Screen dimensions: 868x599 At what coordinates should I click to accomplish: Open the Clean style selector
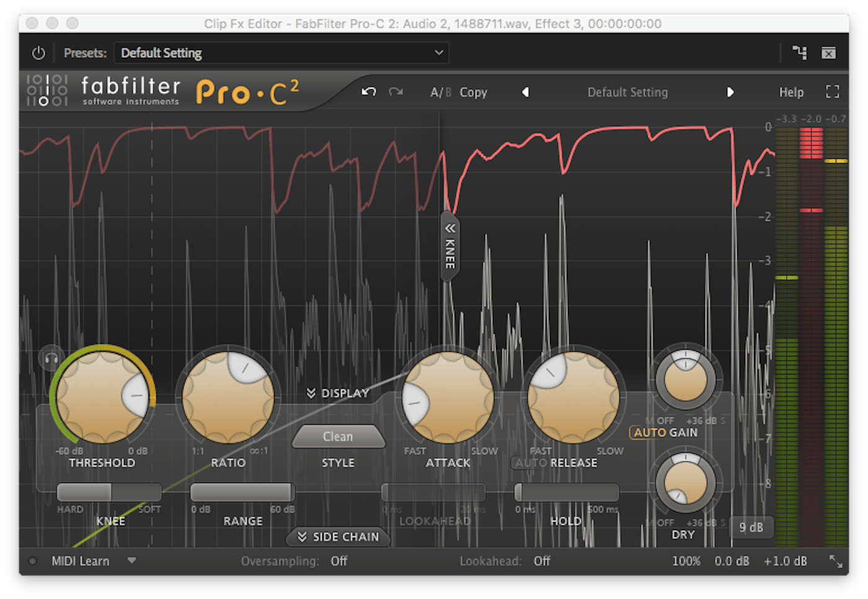(338, 437)
